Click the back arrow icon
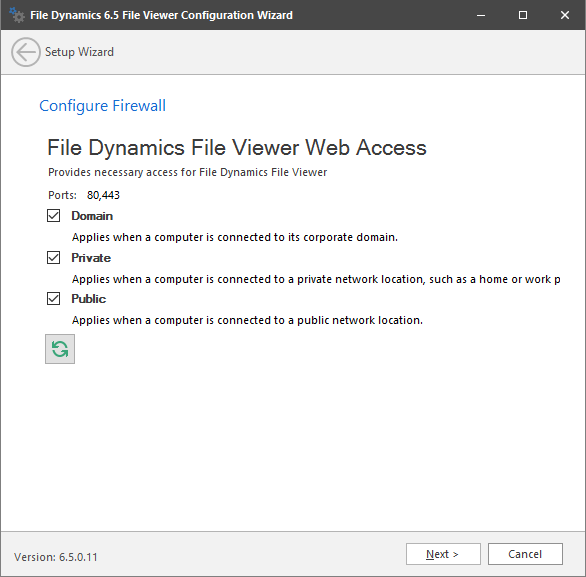586x577 pixels. (25, 52)
